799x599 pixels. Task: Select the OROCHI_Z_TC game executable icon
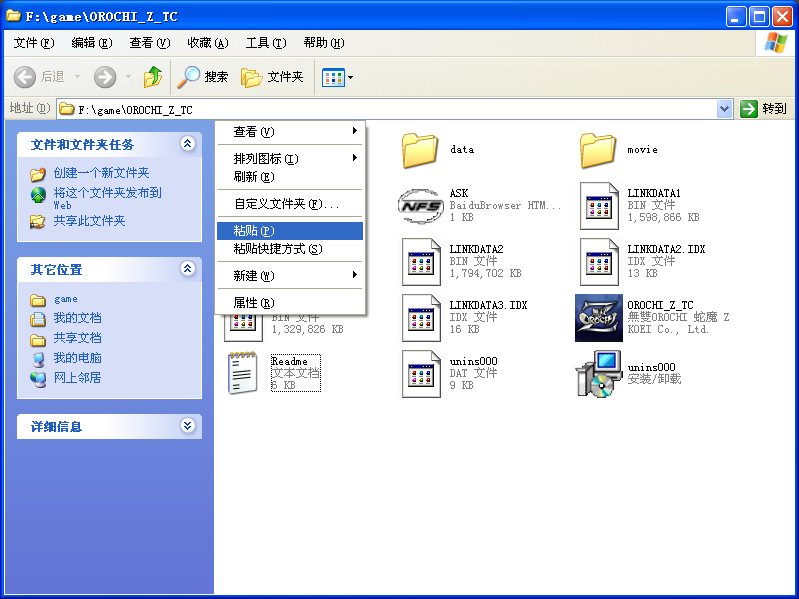click(x=599, y=318)
